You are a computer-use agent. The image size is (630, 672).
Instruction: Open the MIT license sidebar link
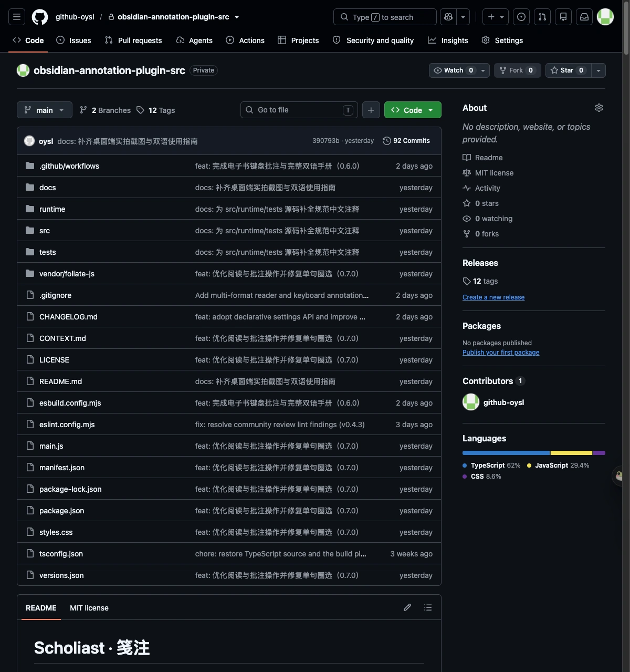(x=494, y=173)
